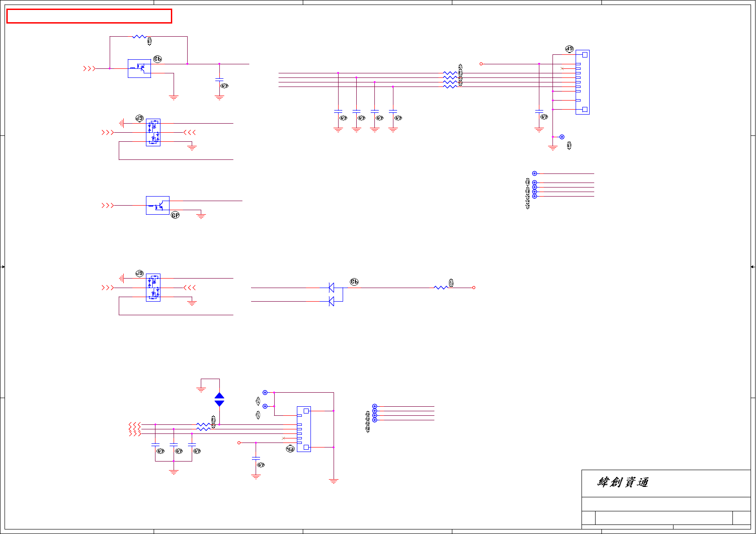This screenshot has width=756, height=534.
Task: Click the top test point in the bottom four-point group
Action: tap(374, 406)
